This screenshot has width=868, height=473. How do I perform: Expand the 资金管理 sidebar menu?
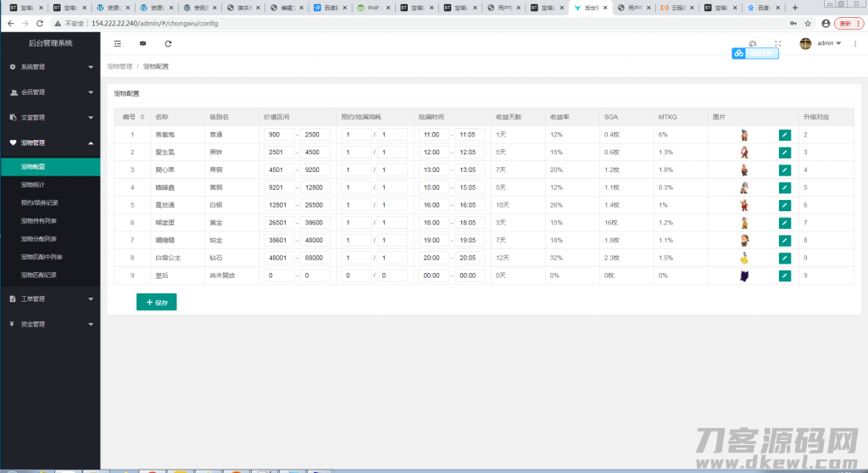coord(50,324)
